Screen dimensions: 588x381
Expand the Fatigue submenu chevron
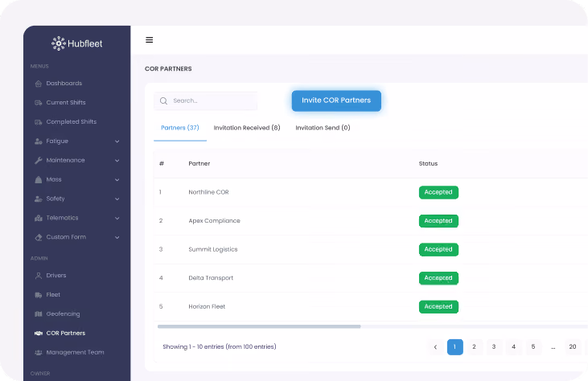coord(117,141)
